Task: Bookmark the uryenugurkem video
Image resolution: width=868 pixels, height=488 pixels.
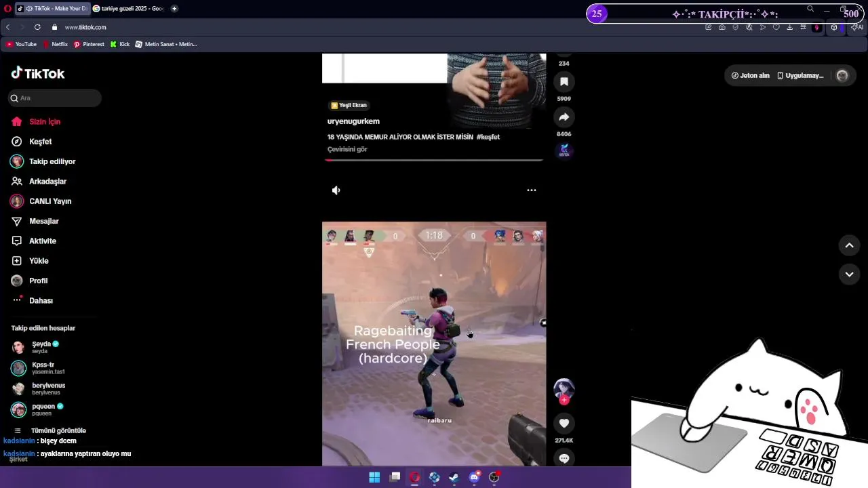Action: pyautogui.click(x=564, y=82)
